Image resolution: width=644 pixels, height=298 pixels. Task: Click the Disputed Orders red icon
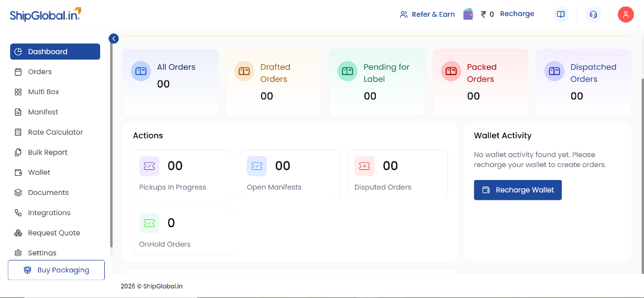point(364,166)
